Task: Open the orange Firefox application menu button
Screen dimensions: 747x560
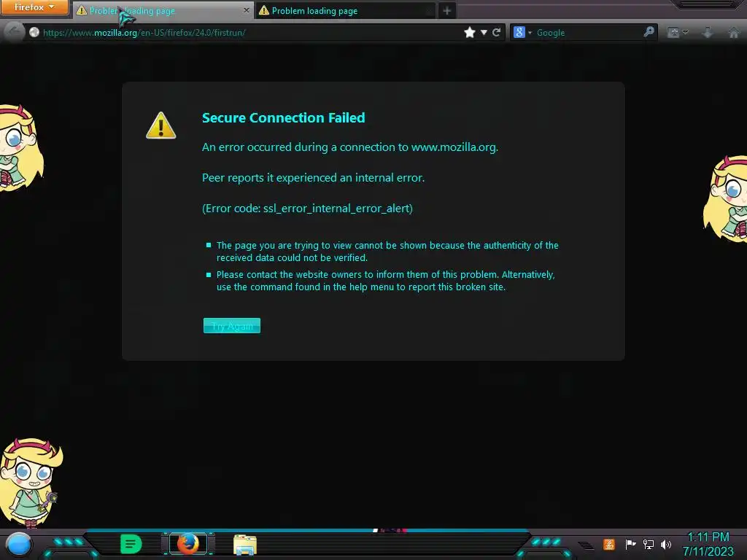Action: coord(34,7)
